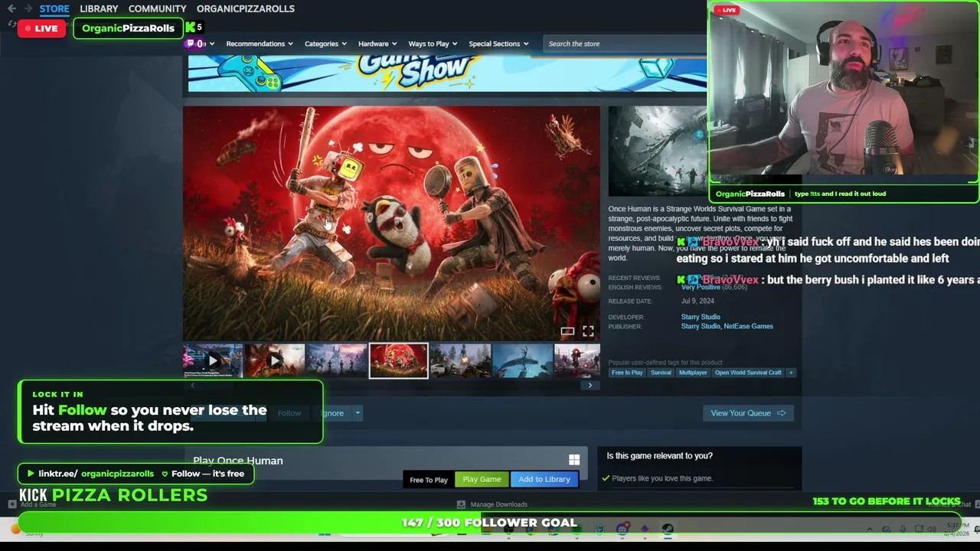980x551 pixels.
Task: Open the STORE tab
Action: click(x=54, y=8)
